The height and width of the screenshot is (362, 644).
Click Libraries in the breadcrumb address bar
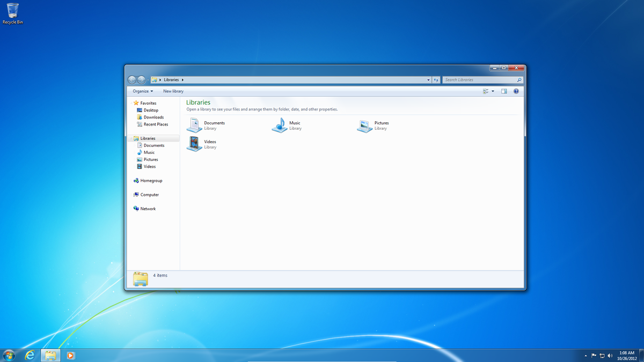(172, 79)
